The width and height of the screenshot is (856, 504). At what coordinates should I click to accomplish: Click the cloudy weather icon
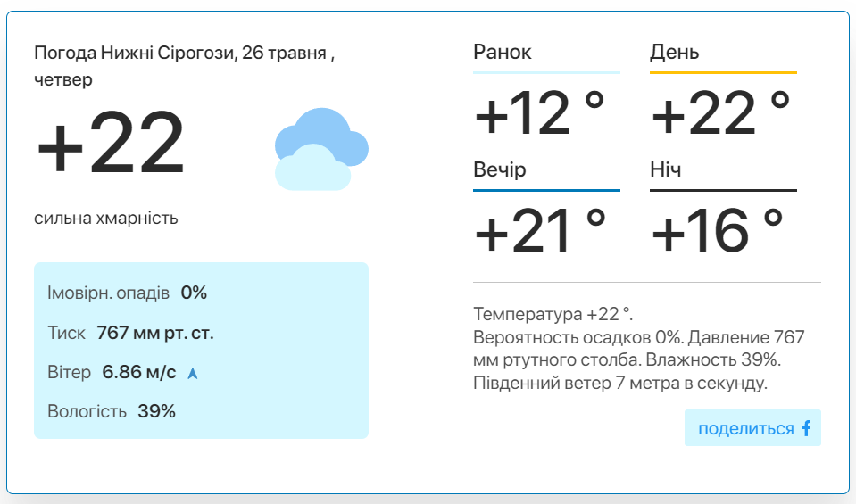pos(321,149)
